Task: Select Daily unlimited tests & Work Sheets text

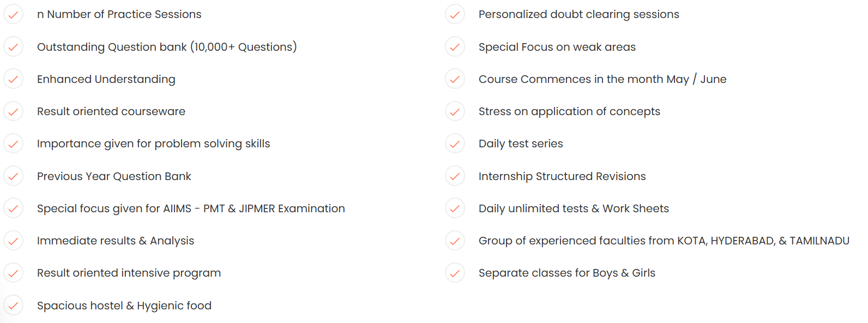Action: point(574,208)
